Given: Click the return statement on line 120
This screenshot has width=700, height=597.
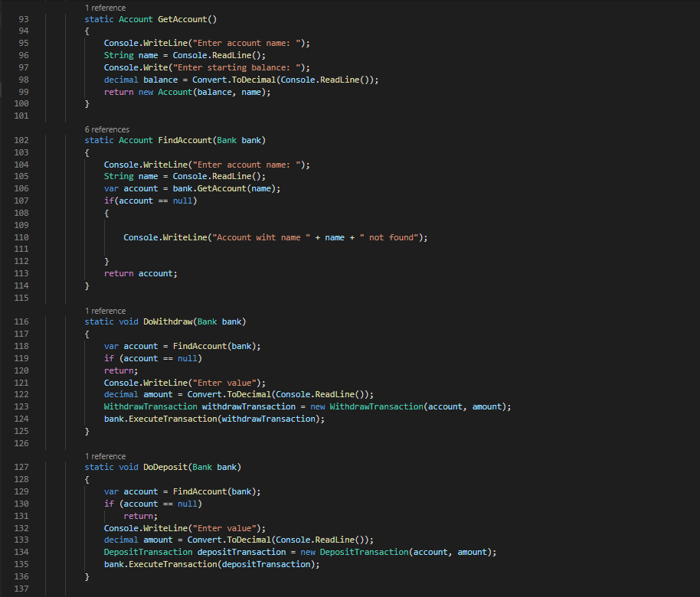Looking at the screenshot, I should point(119,370).
